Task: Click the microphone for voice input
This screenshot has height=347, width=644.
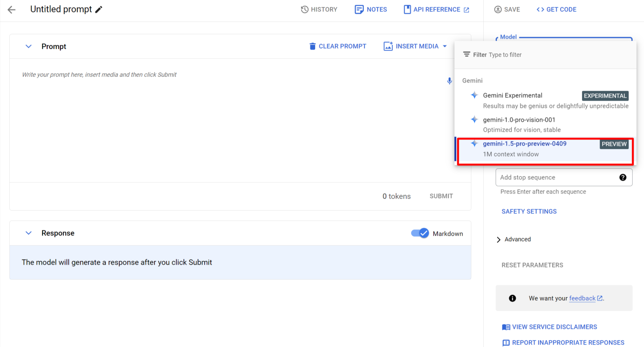Action: [x=449, y=81]
